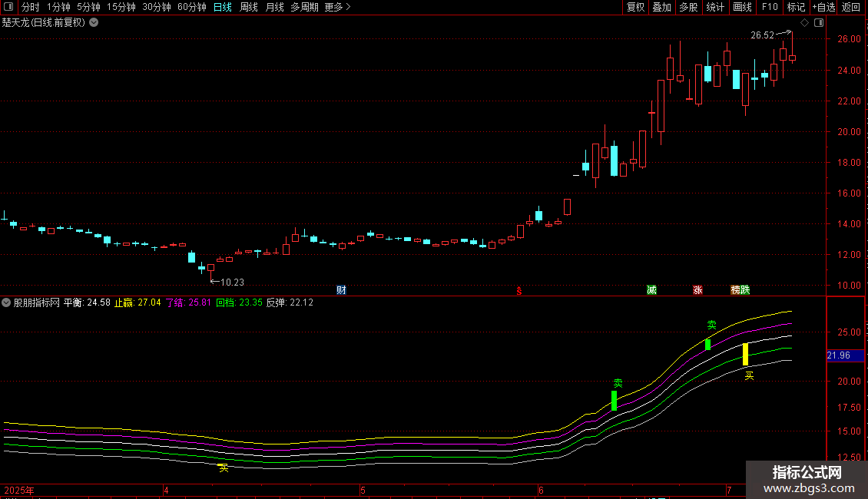Click the 榜 event marker
Screen dimensions: 868x499
[736, 290]
